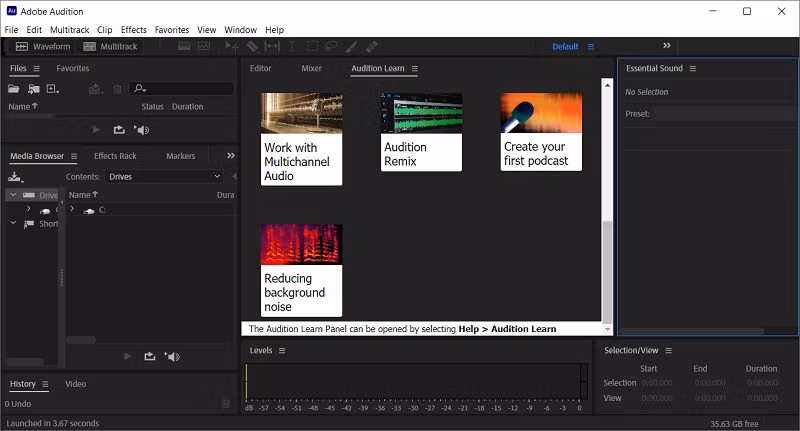Open Reducing background noise tutorial
The width and height of the screenshot is (800, 431).
(301, 270)
